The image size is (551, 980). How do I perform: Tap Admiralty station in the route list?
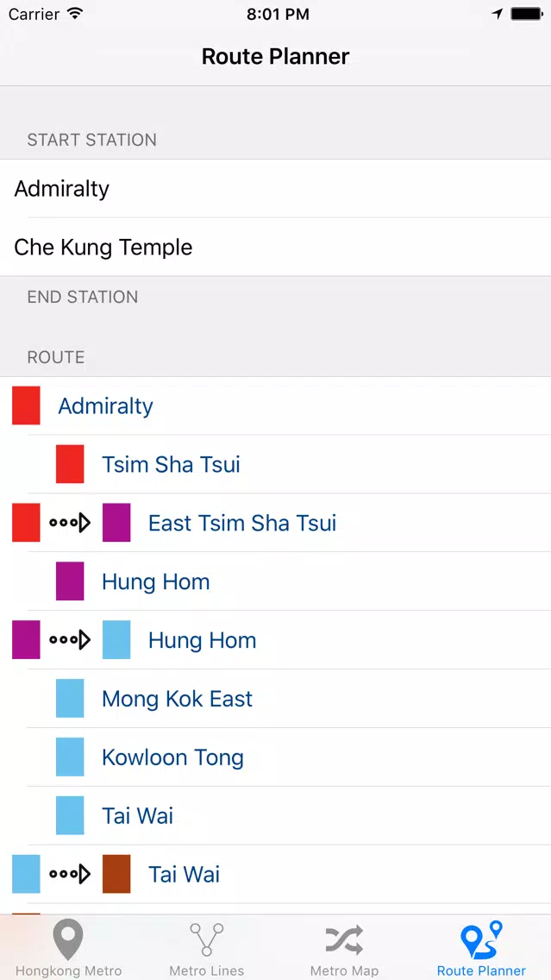[105, 406]
